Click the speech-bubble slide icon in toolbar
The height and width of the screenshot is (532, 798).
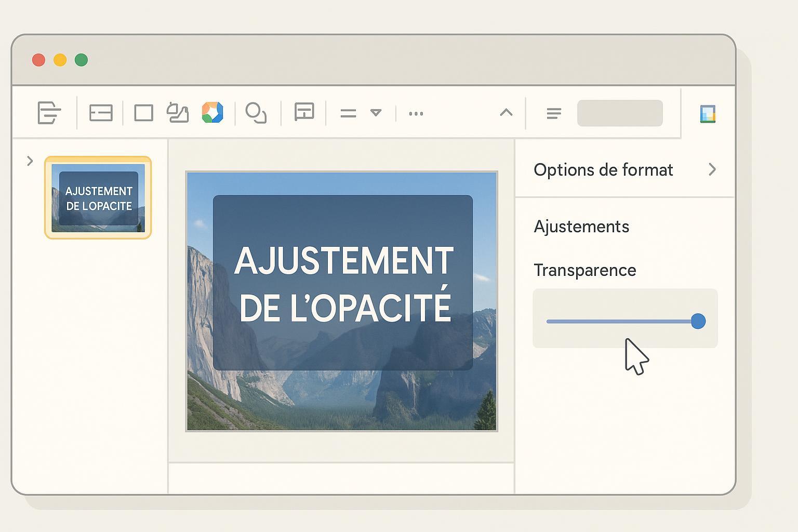(304, 112)
